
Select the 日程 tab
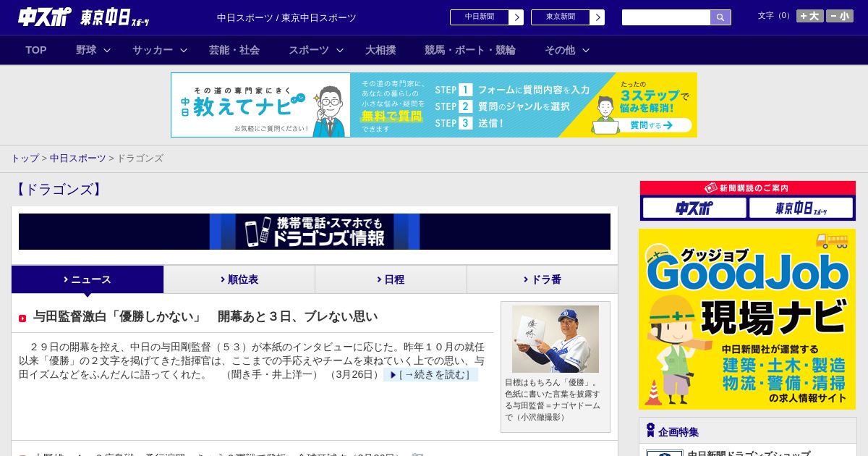[391, 279]
